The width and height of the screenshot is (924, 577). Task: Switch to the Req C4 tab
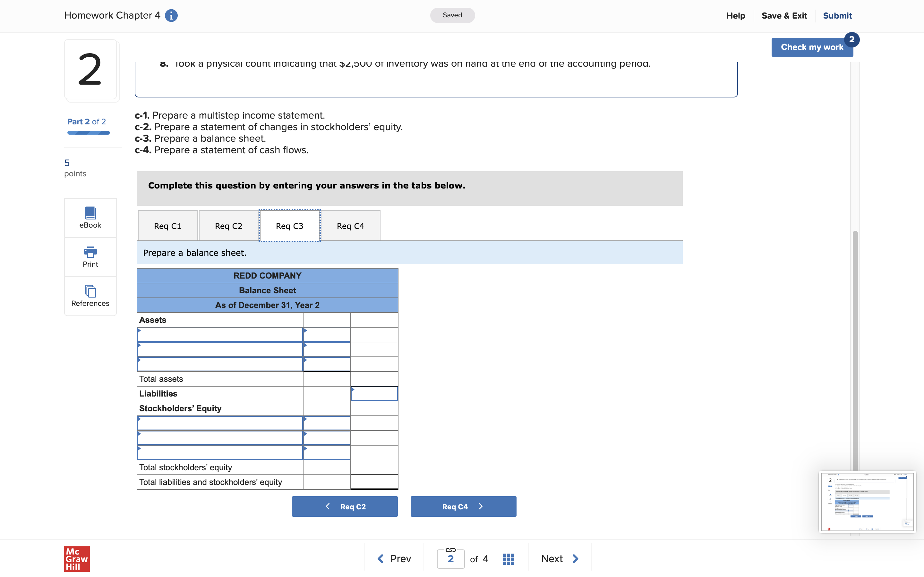tap(350, 226)
